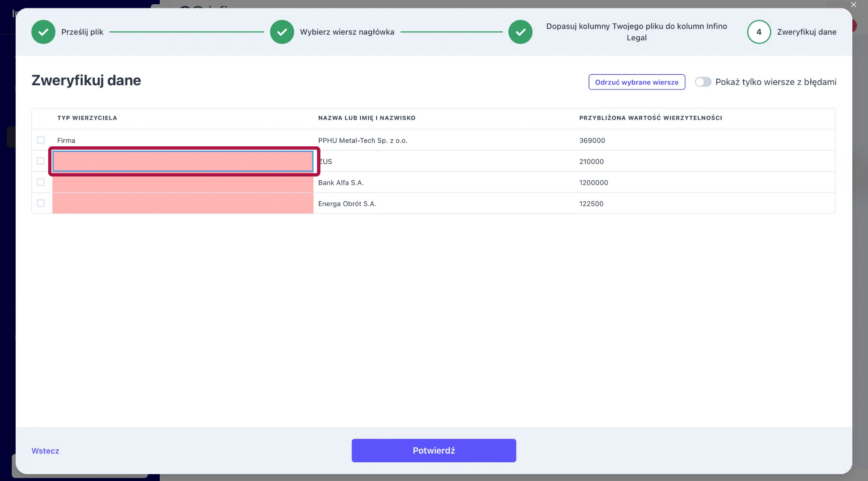Click the ZUS name cell

click(444, 161)
